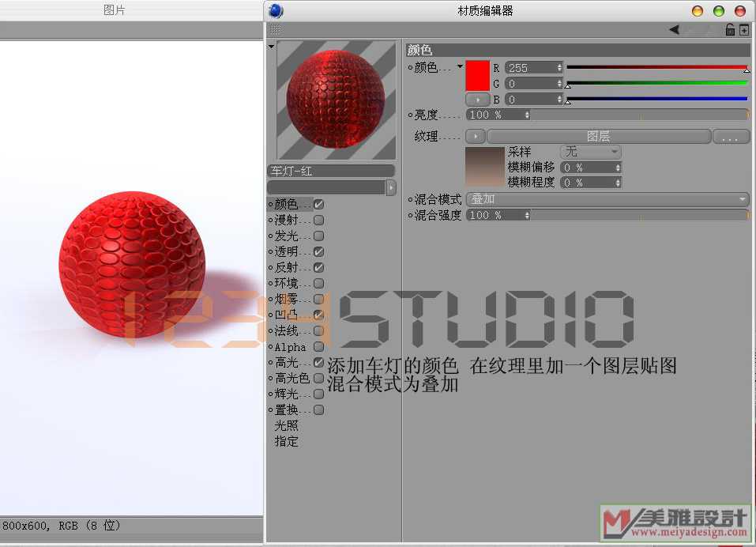This screenshot has width=756, height=547.
Task: Click the arrow button beside the layer field
Action: pyautogui.click(x=391, y=187)
